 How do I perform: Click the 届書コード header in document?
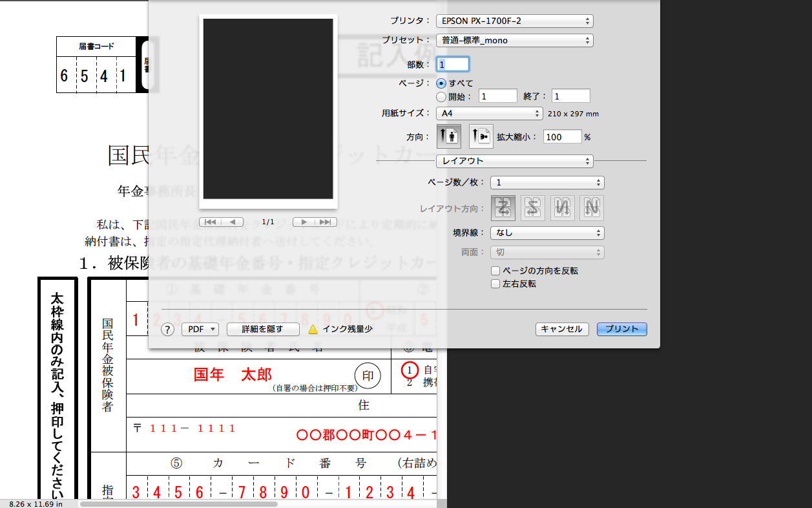96,47
